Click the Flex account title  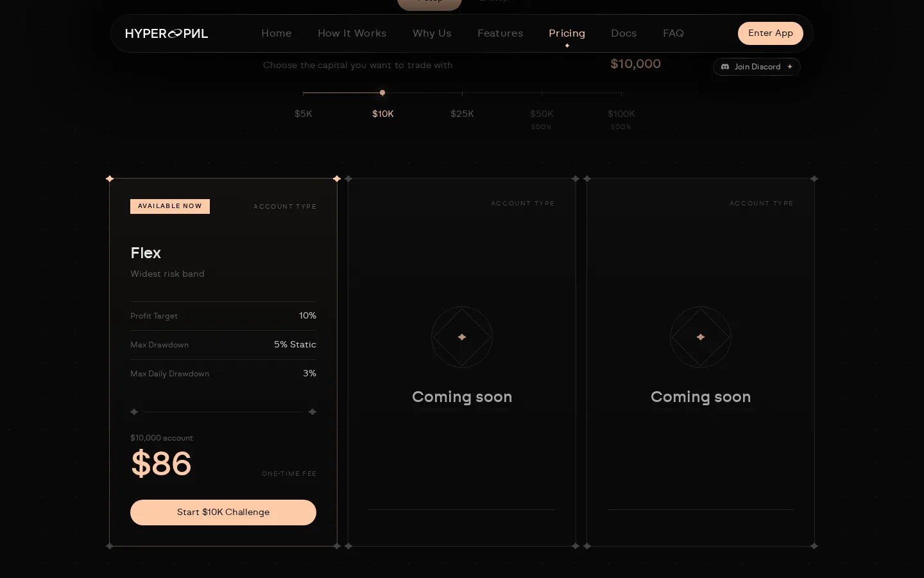(x=146, y=253)
